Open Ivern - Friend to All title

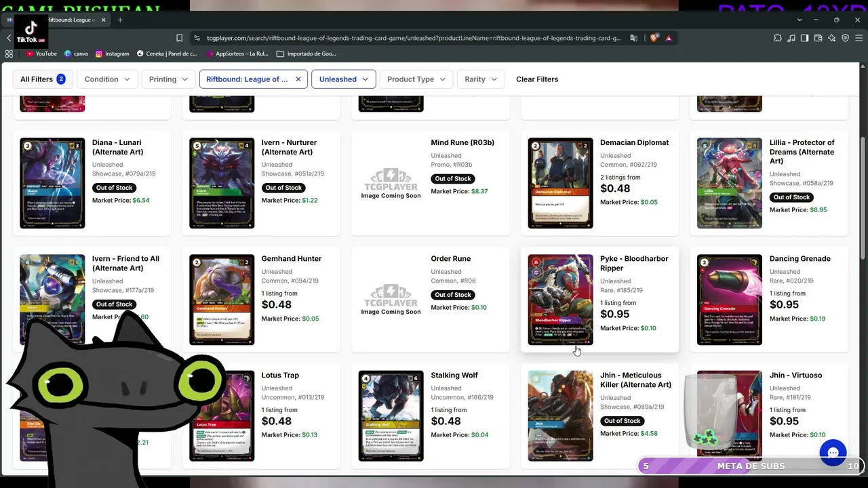coord(126,263)
